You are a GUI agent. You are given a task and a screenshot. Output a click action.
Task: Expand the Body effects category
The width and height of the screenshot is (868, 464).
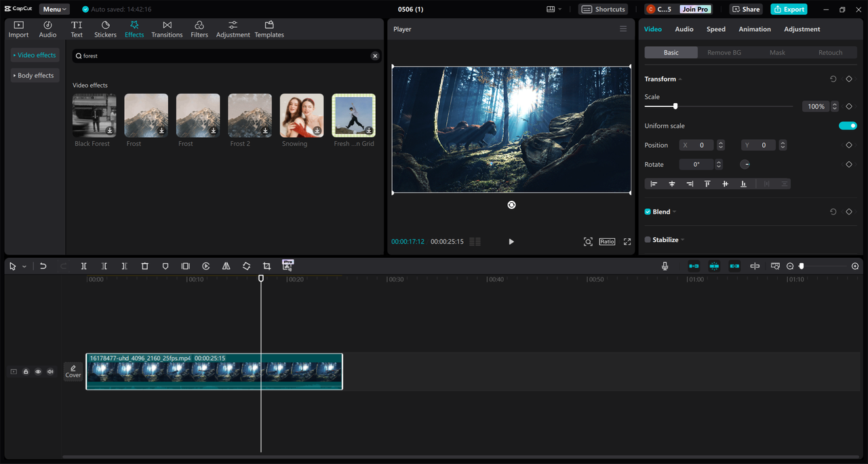click(x=35, y=75)
